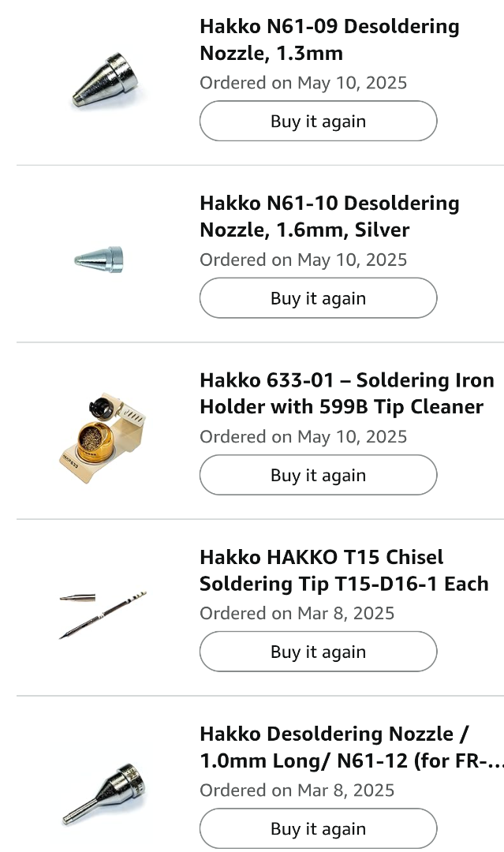Open the Hakko N61-09 nozzle product image
Viewport: 504px width, 852px height.
click(x=110, y=80)
